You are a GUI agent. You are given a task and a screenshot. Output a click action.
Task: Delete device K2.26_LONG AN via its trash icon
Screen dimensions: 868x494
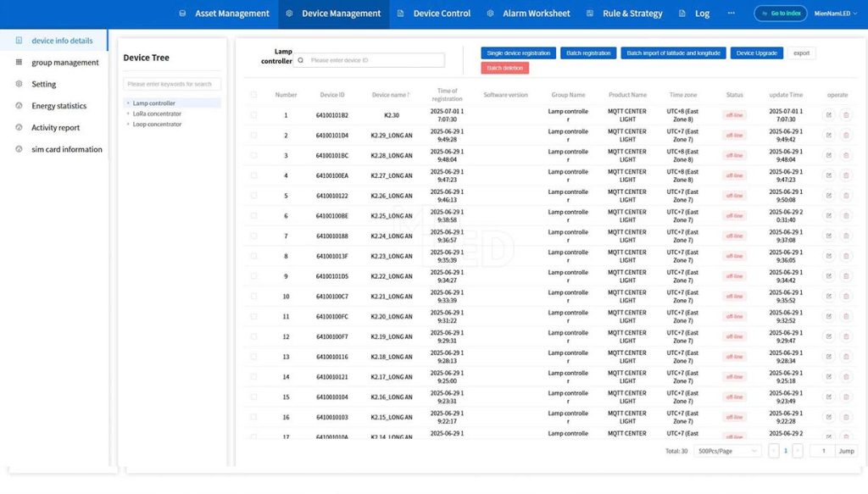pyautogui.click(x=846, y=196)
